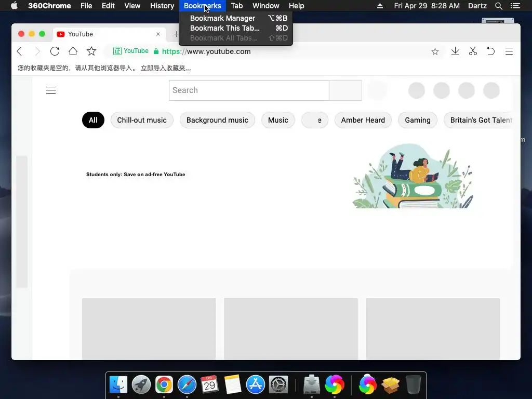Open YouTube hamburger guide menu
The image size is (532, 399).
pos(51,90)
